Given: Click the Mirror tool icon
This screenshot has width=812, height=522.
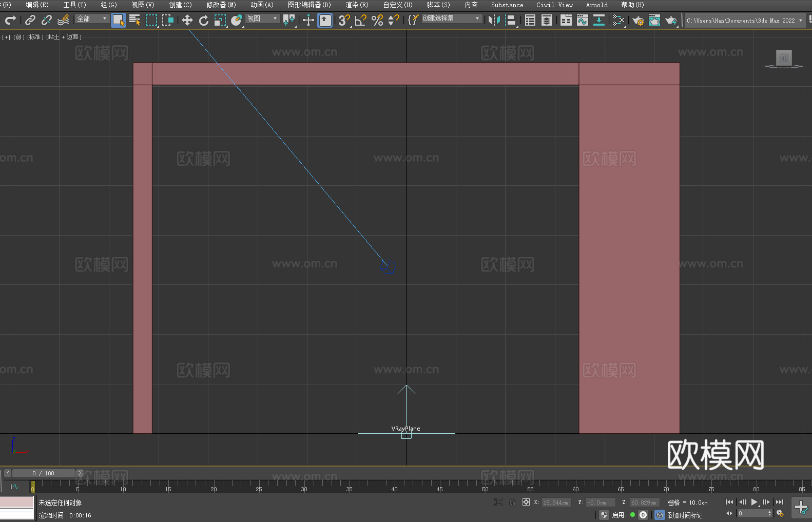Looking at the screenshot, I should [494, 20].
